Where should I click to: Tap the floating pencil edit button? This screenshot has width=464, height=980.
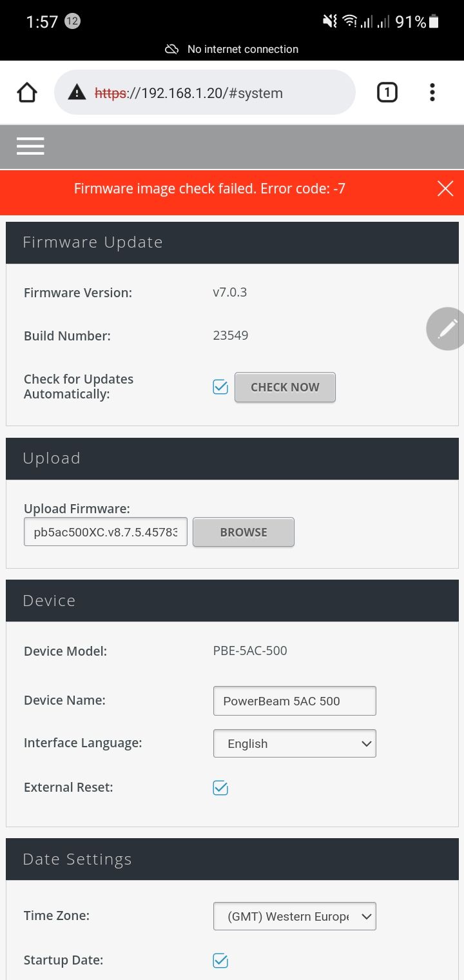[447, 329]
